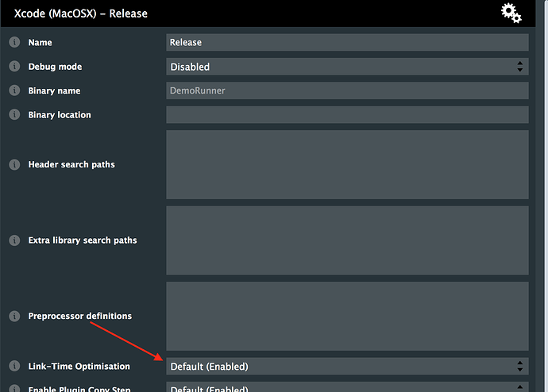Show info for Preprocessor definitions
Image resolution: width=548 pixels, height=392 pixels.
14,316
